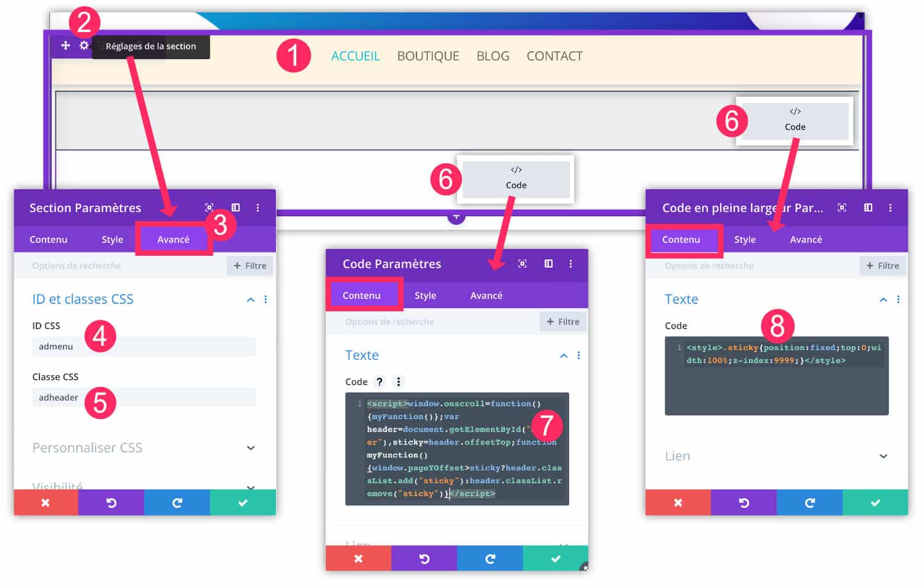Click search options field in Section Paramètres
The image size is (924, 588).
[120, 266]
